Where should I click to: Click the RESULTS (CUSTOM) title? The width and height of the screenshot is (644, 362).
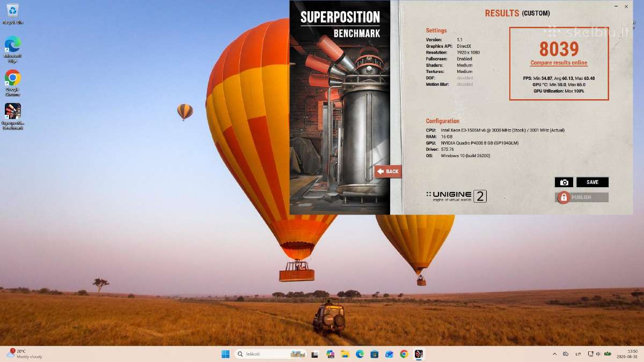(x=517, y=13)
